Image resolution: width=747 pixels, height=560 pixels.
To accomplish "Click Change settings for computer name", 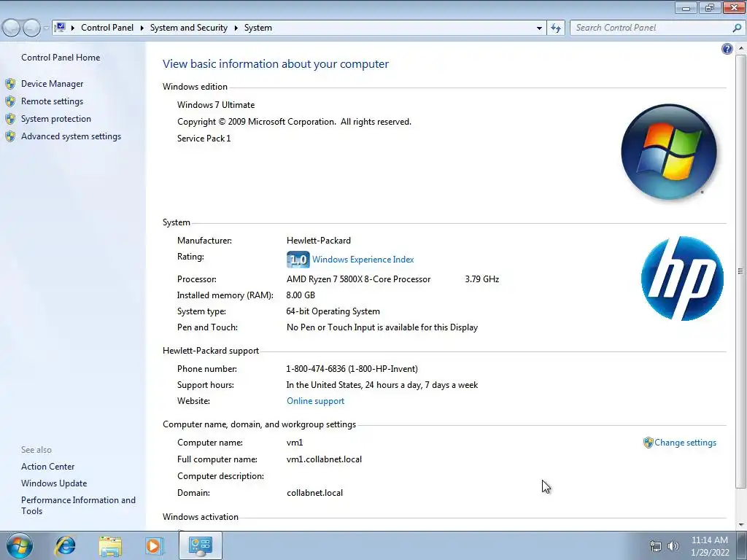I will click(x=685, y=443).
